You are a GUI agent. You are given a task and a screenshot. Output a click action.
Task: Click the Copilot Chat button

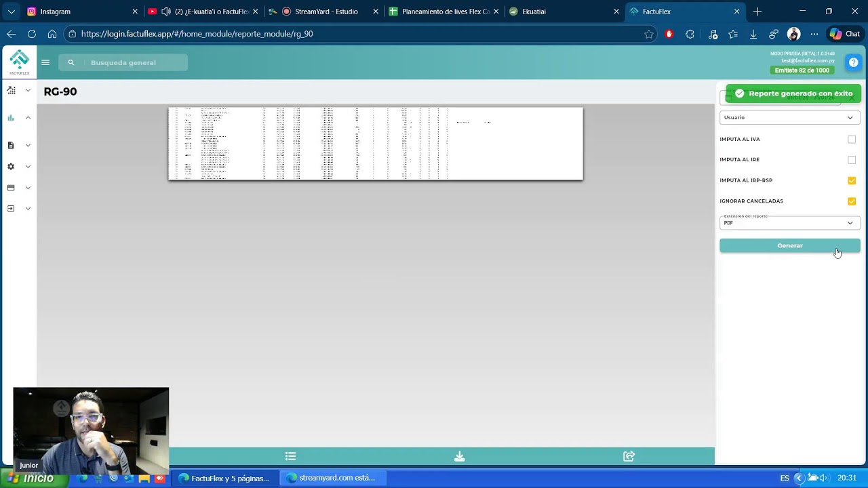click(845, 34)
